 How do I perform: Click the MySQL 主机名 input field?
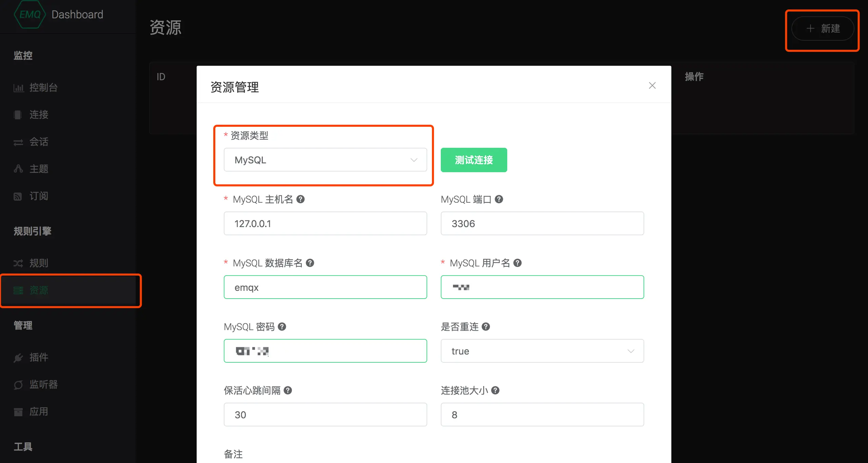click(x=325, y=224)
